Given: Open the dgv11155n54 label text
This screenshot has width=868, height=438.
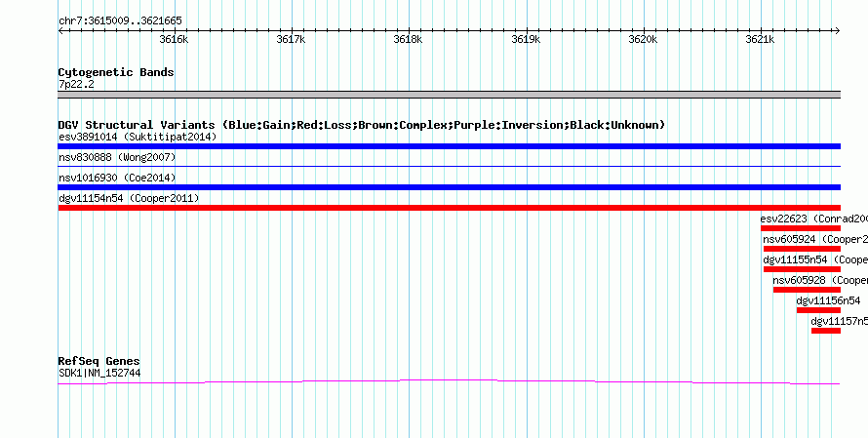Looking at the screenshot, I should tap(815, 259).
